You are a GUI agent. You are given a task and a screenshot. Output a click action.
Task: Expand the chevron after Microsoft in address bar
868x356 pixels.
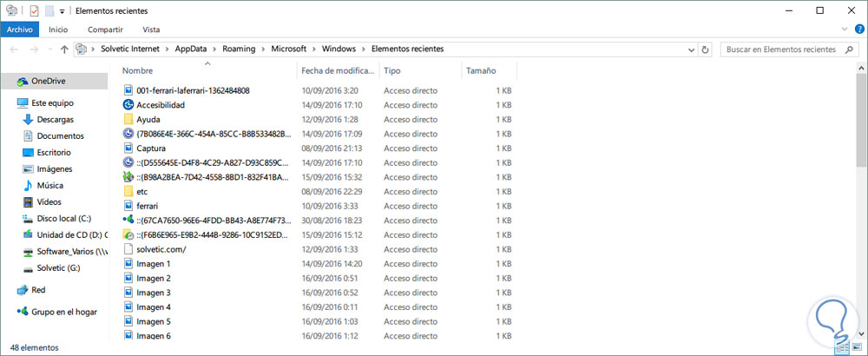click(x=314, y=49)
